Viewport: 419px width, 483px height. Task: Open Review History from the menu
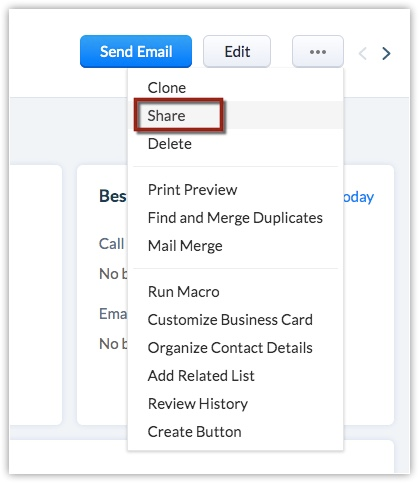point(198,404)
